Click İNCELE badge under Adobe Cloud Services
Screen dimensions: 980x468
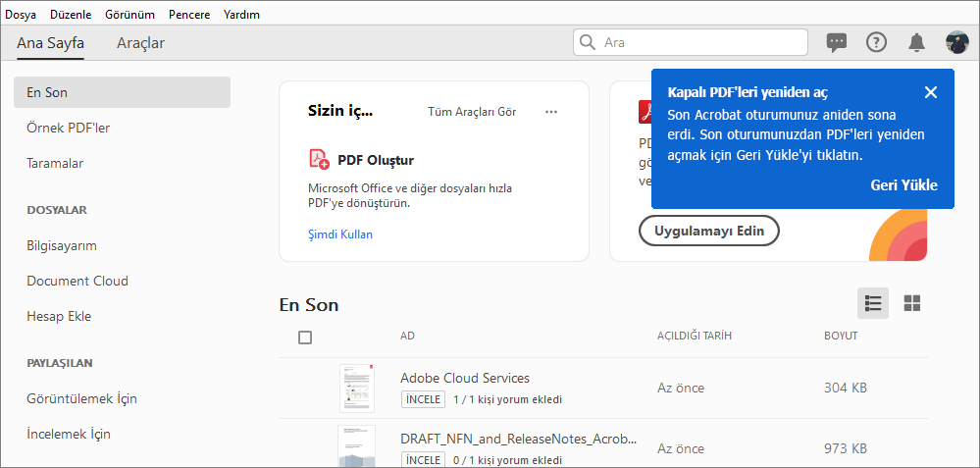tap(423, 399)
